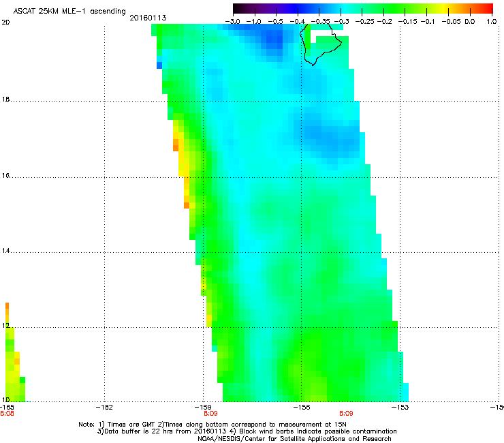Click longitude label -159
The width and height of the screenshot is (504, 443).
203,408
